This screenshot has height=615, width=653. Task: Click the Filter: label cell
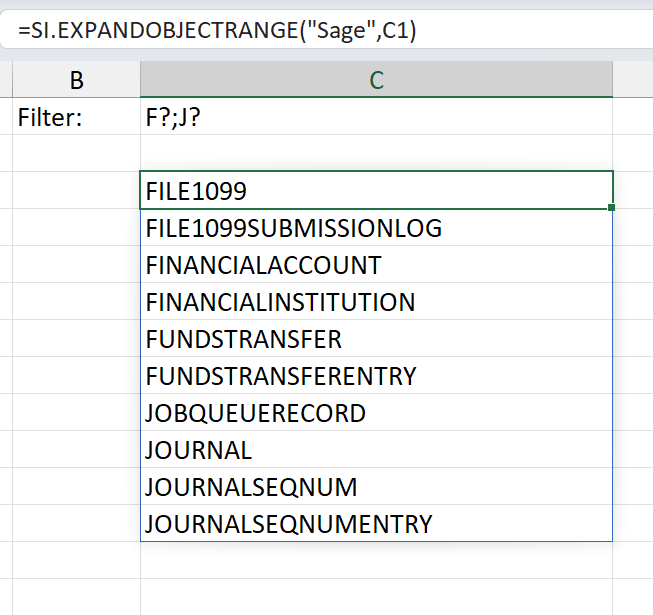[77, 116]
